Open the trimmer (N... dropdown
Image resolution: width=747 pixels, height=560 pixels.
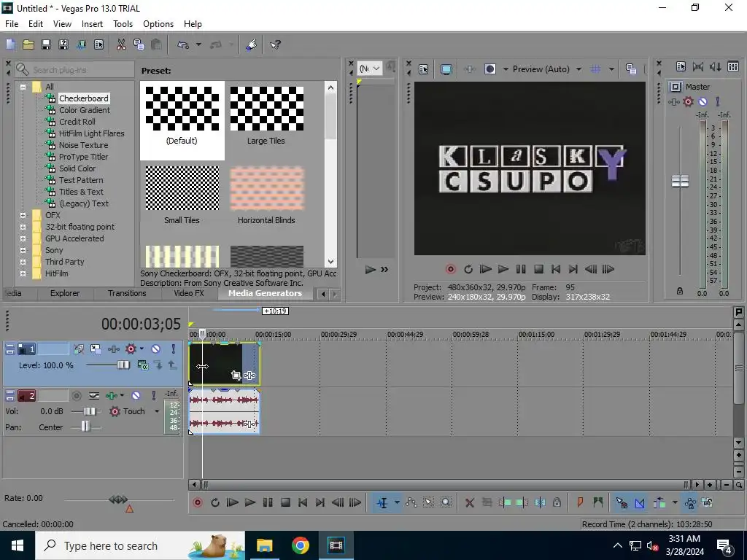tap(370, 69)
